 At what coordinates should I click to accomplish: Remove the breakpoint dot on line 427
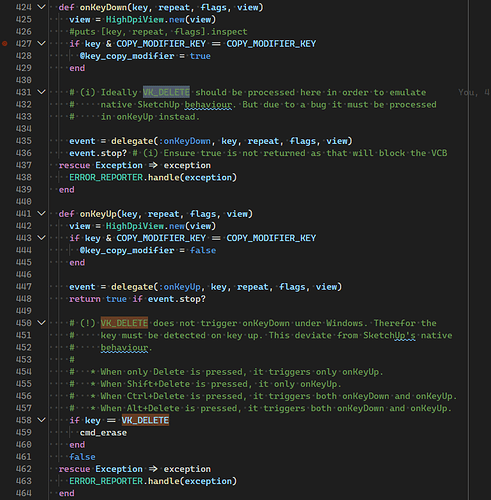tap(5, 43)
